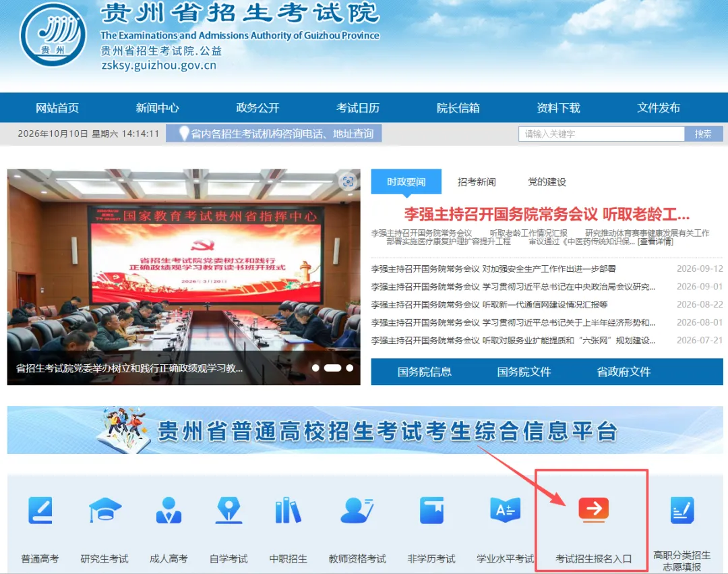Open the 教师资格考试 teacher icon

tap(357, 511)
